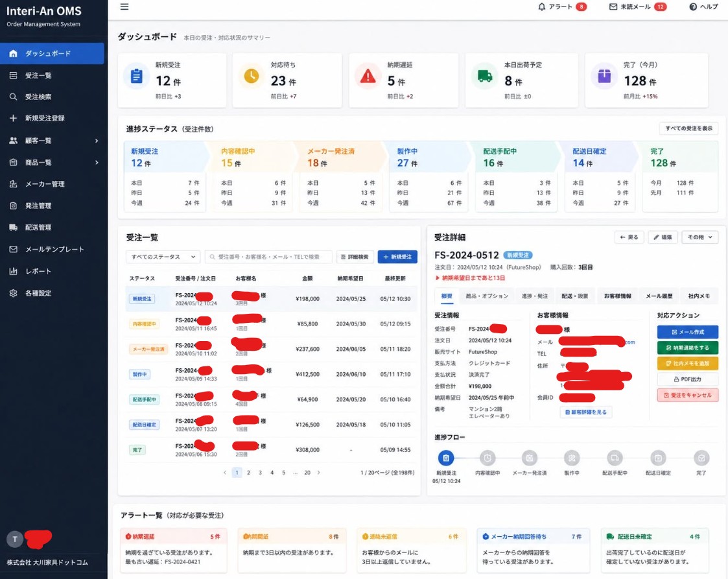Open 配送管理 in sidebar

tap(52, 228)
